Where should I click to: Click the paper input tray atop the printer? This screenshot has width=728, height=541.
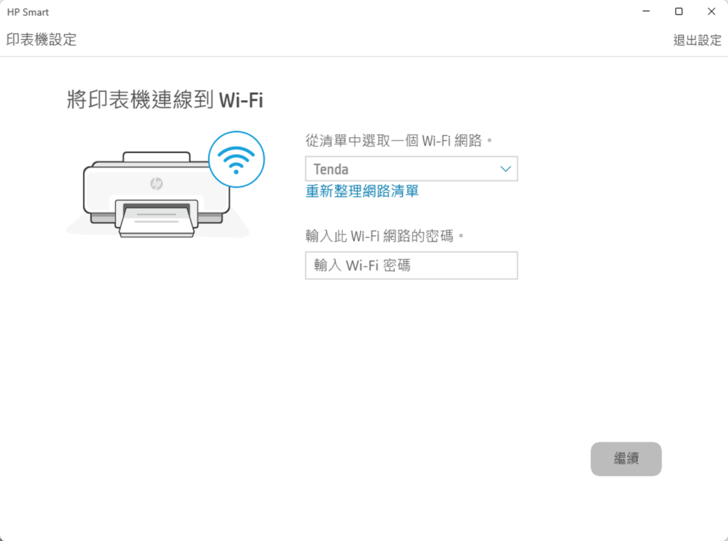coord(155,158)
